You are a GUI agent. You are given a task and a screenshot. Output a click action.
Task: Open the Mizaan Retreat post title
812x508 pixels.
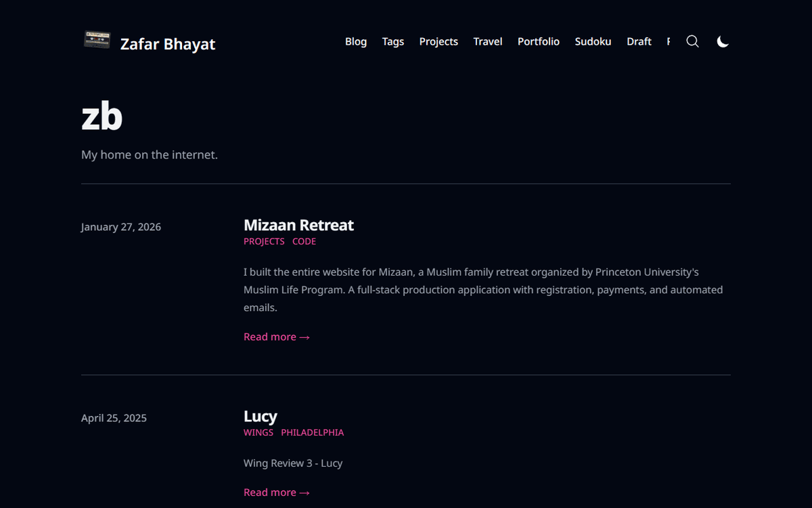[298, 225]
